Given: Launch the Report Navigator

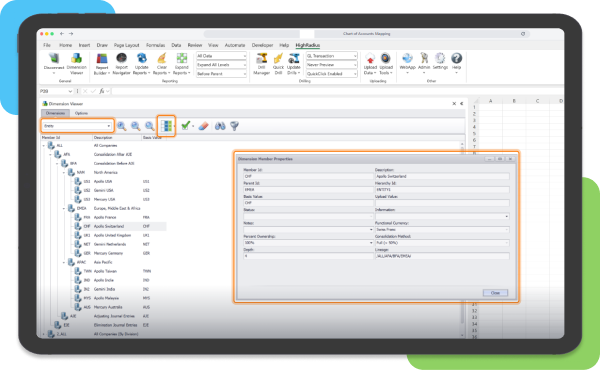Looking at the screenshot, I should pos(121,64).
